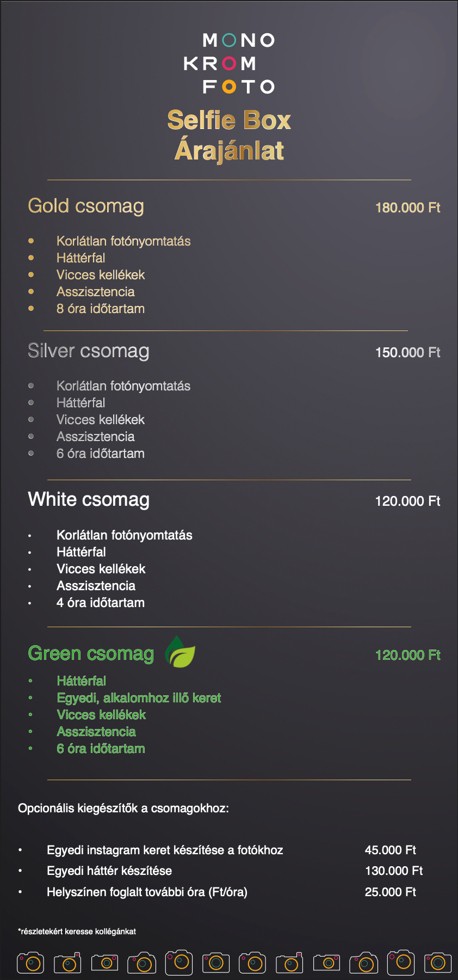This screenshot has width=458, height=980.
Task: Click the first camera icon in bottom row
Action: (x=30, y=963)
